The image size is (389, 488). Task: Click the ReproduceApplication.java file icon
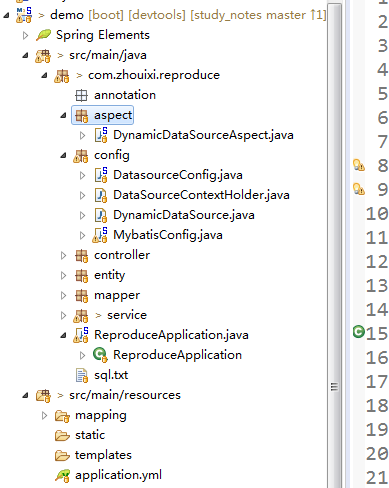pos(81,335)
